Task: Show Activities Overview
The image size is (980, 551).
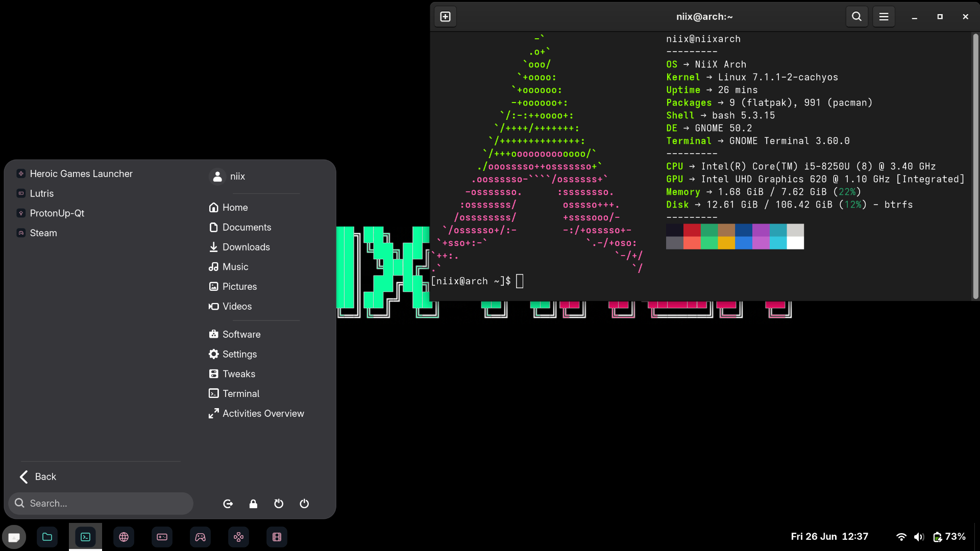Action: [256, 414]
